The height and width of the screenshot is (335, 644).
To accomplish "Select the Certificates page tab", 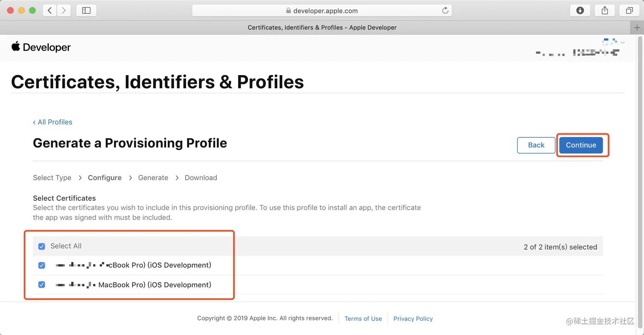I will click(x=322, y=27).
